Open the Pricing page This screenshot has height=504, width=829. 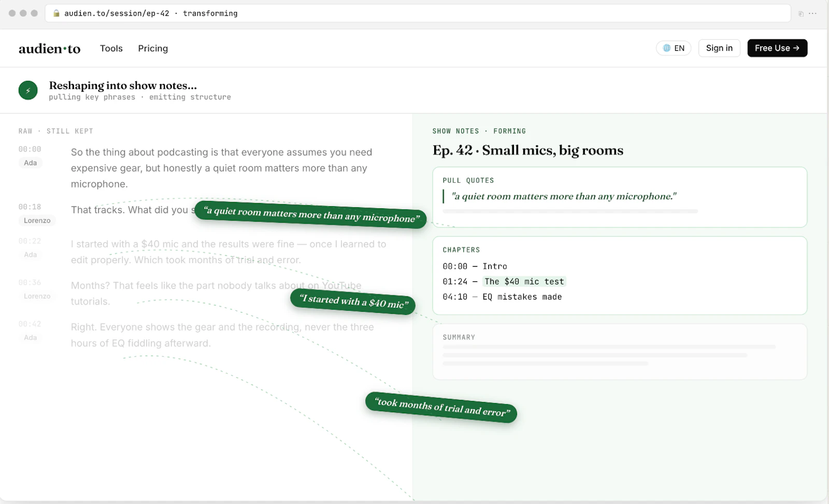click(x=153, y=48)
